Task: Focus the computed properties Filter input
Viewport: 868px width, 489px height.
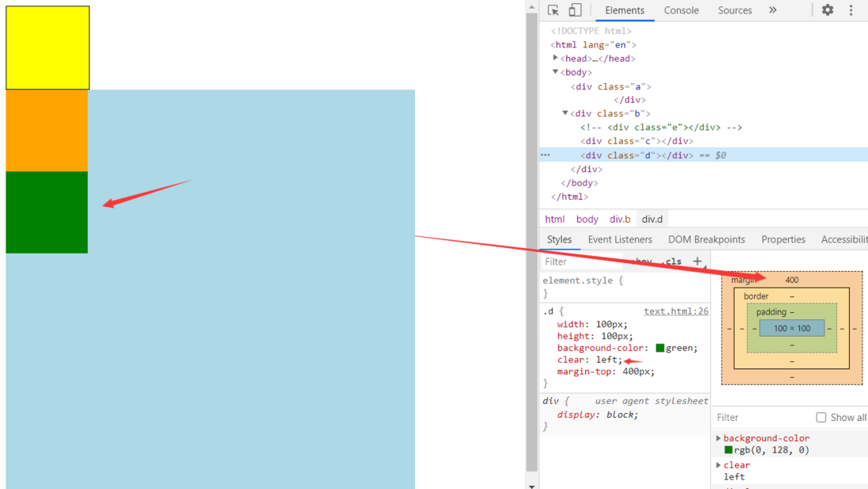Action: pos(763,418)
